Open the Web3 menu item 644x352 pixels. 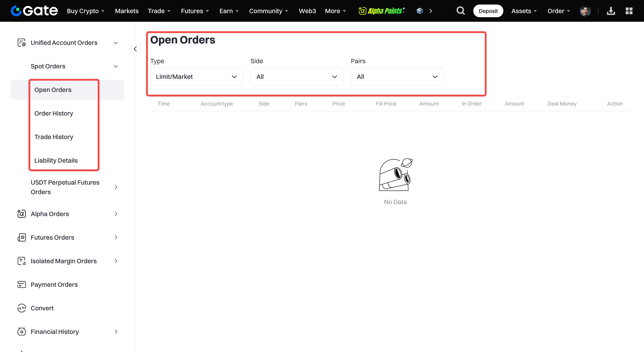[x=307, y=11]
